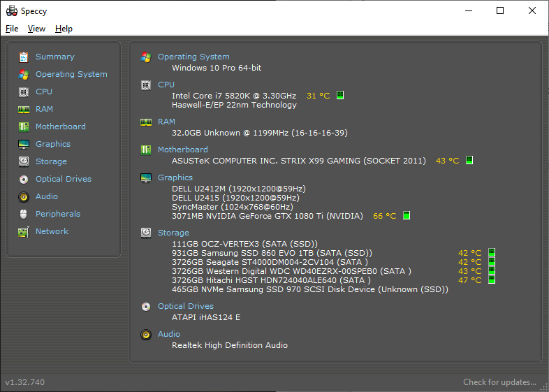Click the Speccy app icon in title bar
The height and width of the screenshot is (392, 549).
tap(12, 11)
